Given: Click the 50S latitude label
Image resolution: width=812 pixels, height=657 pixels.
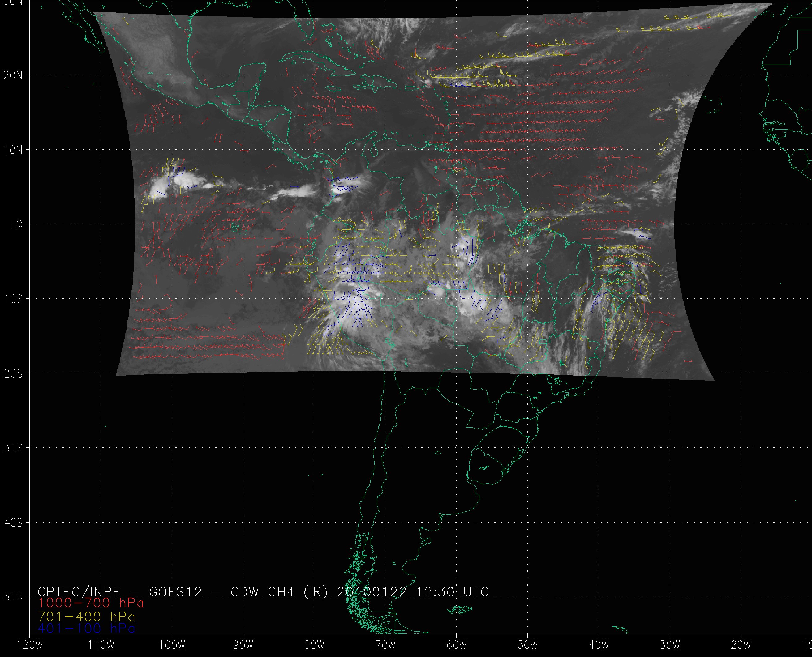Looking at the screenshot, I should pos(13,597).
